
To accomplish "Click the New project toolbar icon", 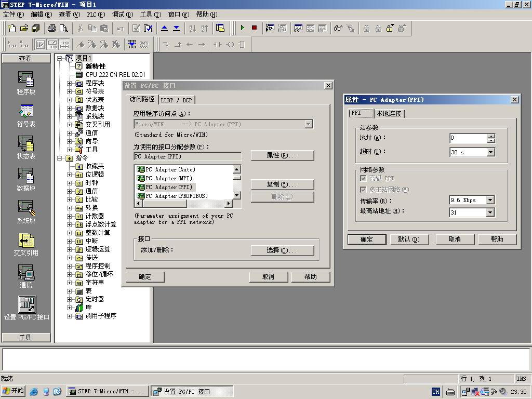I will (12, 28).
